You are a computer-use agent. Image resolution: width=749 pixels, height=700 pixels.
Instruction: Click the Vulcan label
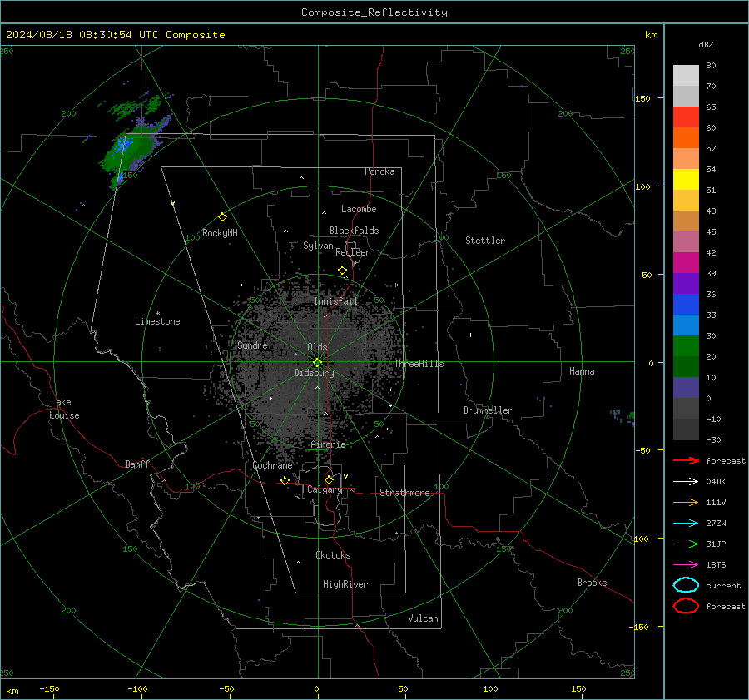[424, 618]
